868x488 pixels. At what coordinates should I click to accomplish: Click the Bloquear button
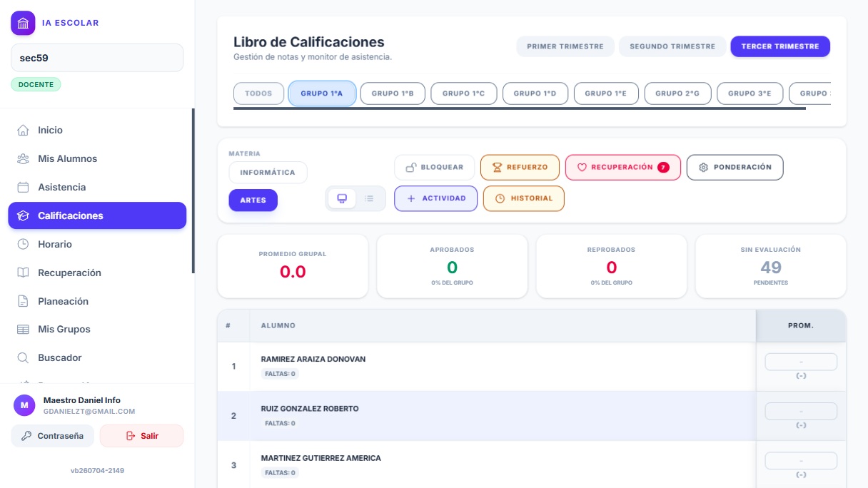click(435, 168)
